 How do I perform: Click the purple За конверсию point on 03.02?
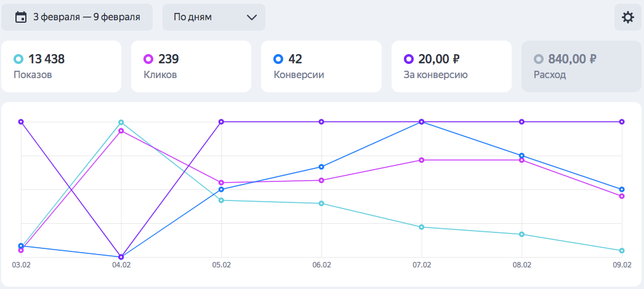(x=21, y=122)
